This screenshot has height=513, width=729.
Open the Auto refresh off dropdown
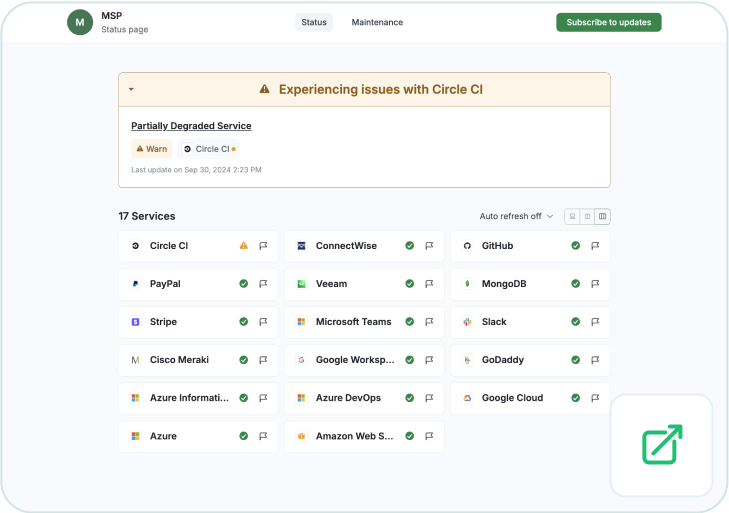(516, 216)
